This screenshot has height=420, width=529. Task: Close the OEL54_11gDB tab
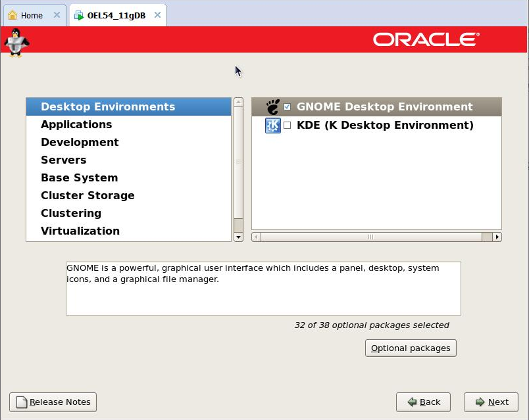[x=157, y=15]
